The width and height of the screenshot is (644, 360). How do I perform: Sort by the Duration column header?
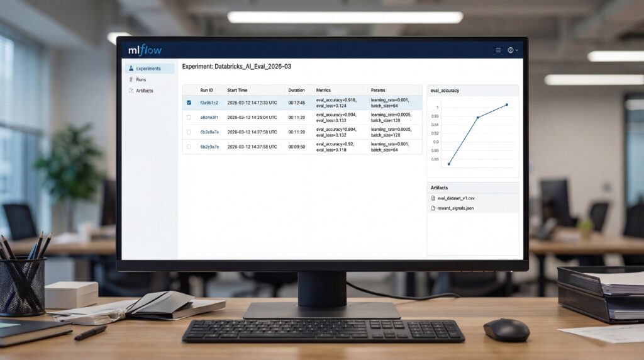(x=296, y=91)
